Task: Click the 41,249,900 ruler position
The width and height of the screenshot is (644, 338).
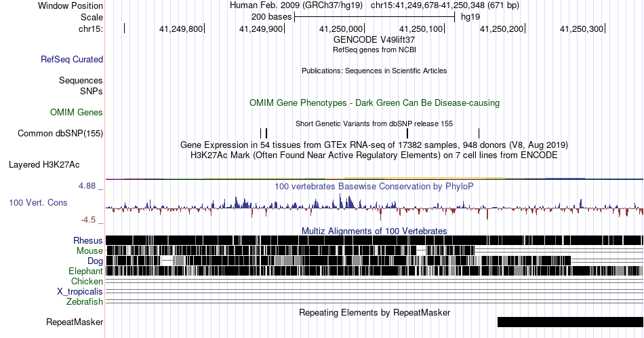Action: tap(261, 29)
